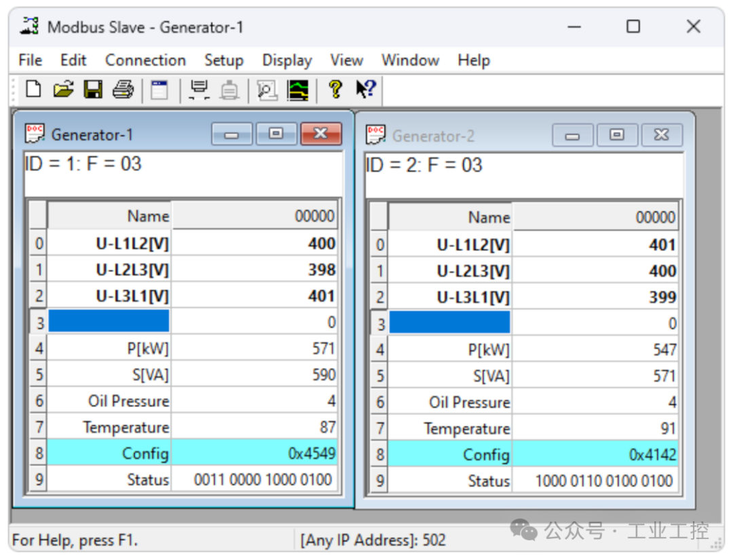Click the yellow About question mark icon

335,90
